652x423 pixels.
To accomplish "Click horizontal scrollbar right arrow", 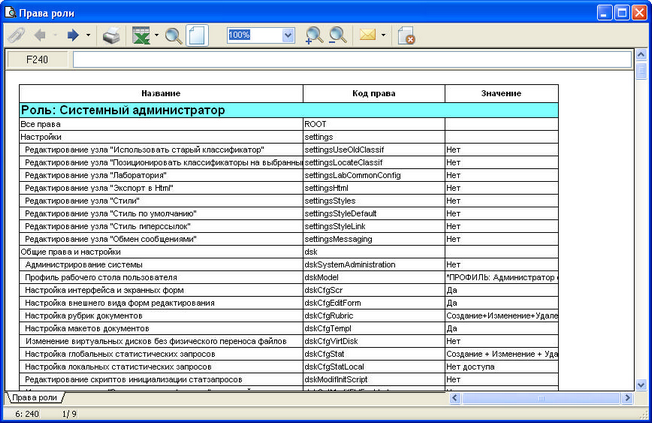I will (627, 398).
